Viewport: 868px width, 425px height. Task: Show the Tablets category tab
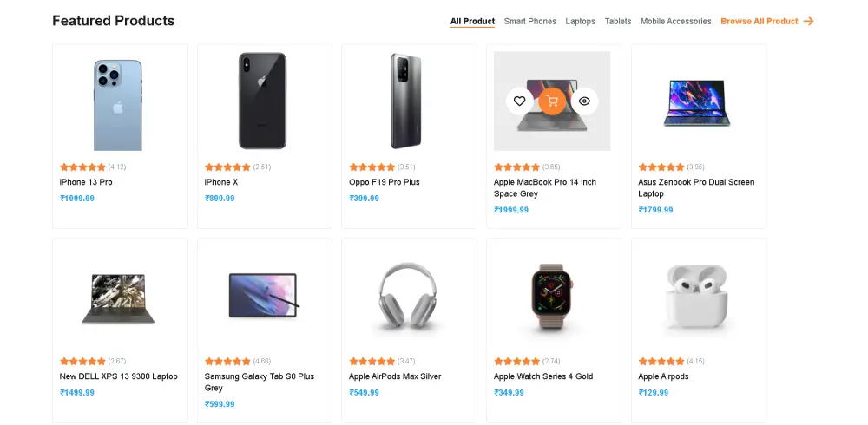[x=618, y=21]
